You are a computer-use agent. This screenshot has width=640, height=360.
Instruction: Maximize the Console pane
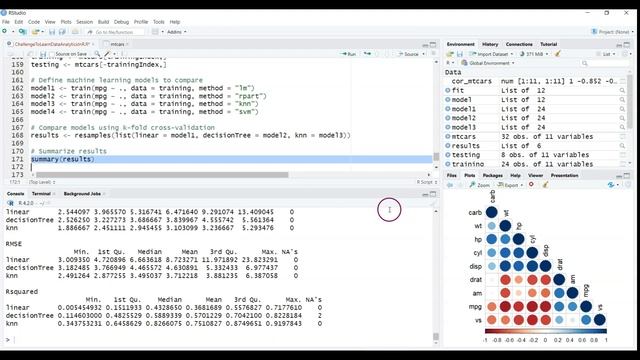tap(433, 194)
